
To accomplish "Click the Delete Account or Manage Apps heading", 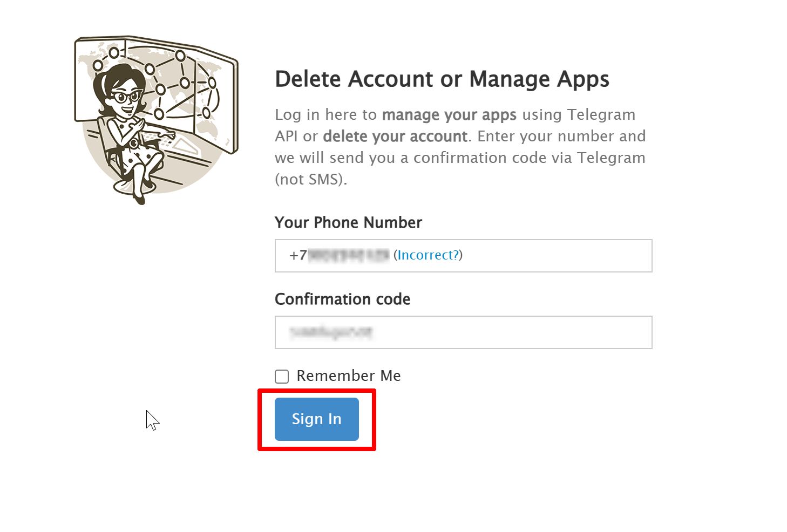I will [442, 79].
